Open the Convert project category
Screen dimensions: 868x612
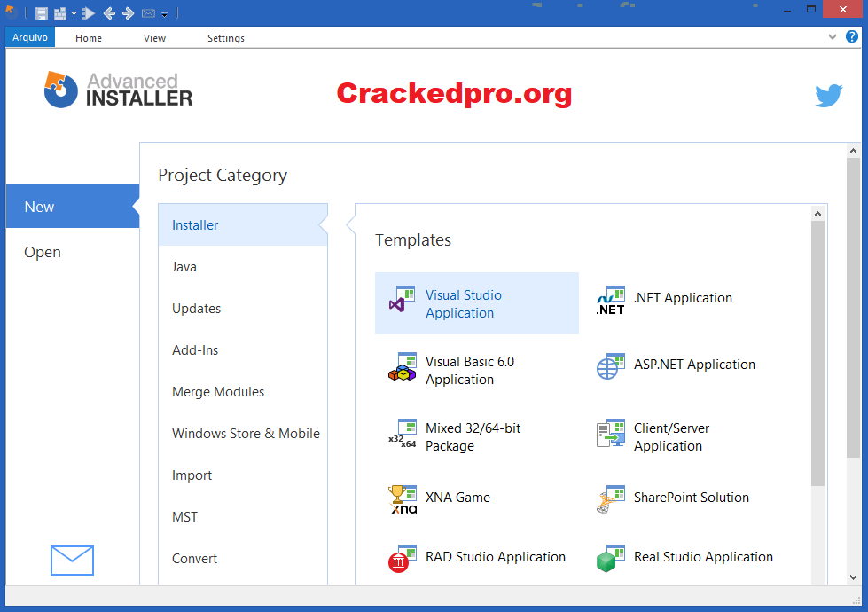tap(242, 558)
